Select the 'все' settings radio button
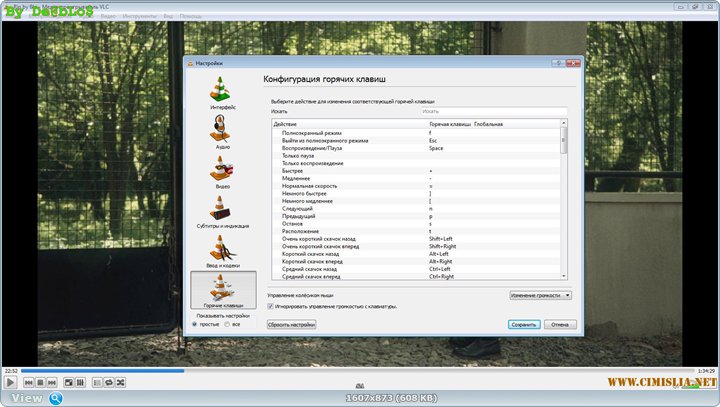The image size is (720, 407). pos(227,324)
